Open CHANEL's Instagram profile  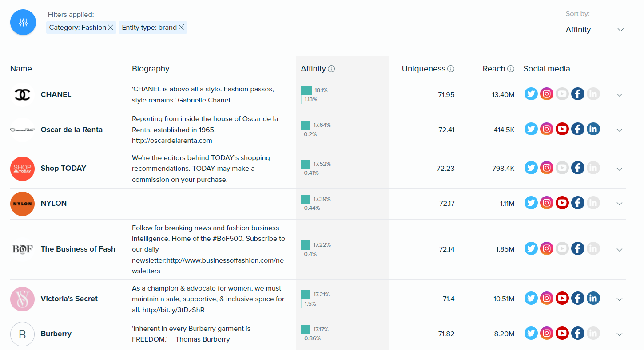pyautogui.click(x=547, y=94)
